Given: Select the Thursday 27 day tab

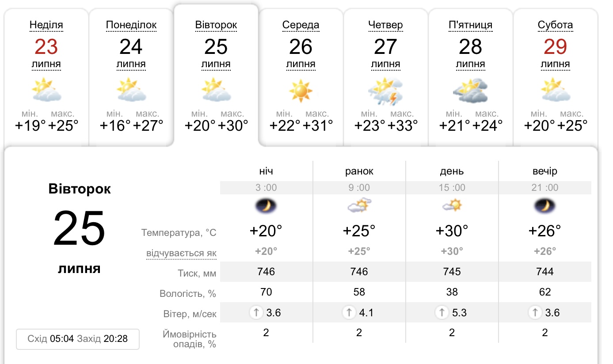Looking at the screenshot, I should click(x=385, y=75).
